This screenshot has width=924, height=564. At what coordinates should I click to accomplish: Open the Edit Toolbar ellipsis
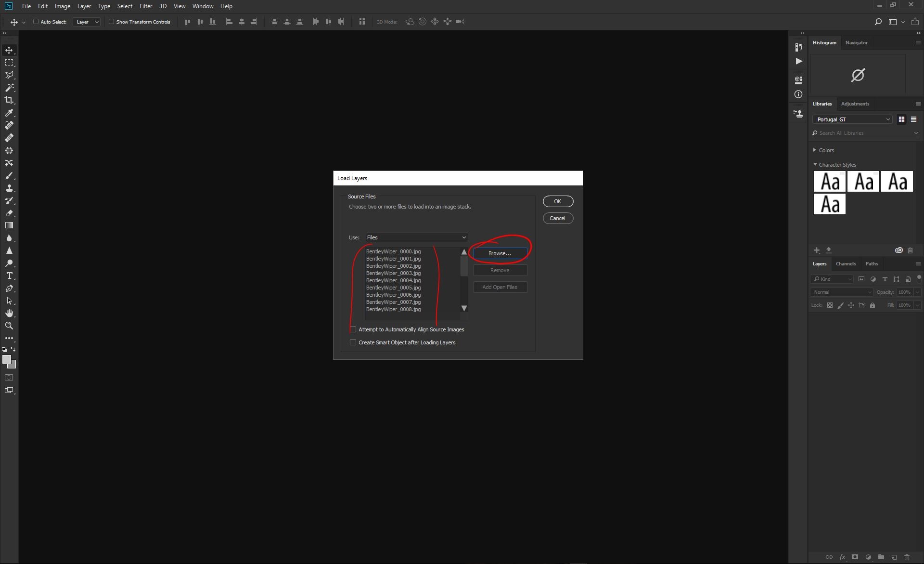(9, 338)
